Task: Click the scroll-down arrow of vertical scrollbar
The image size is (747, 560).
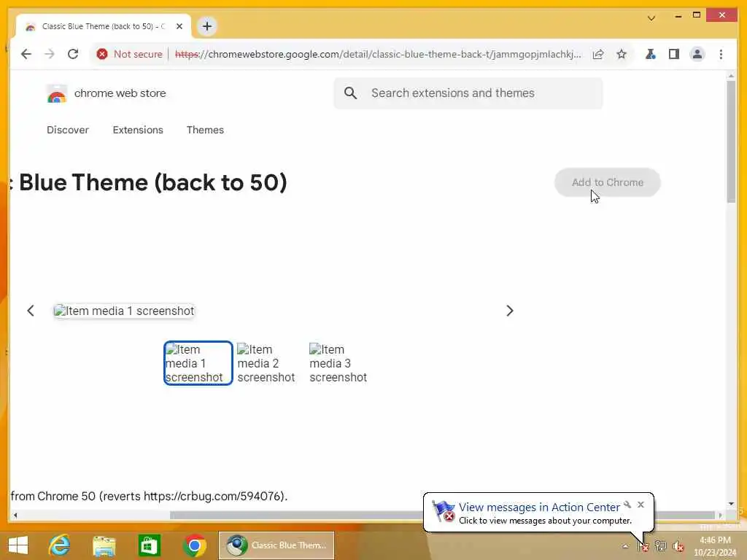Action: tap(731, 504)
